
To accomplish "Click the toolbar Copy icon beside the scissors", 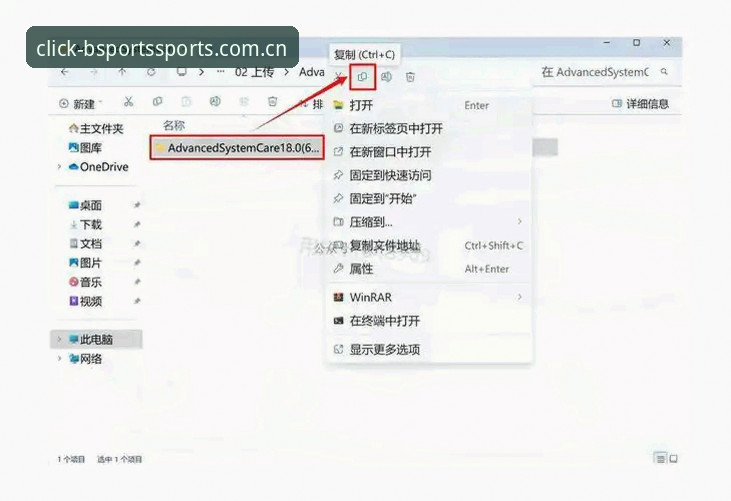I will tap(158, 102).
